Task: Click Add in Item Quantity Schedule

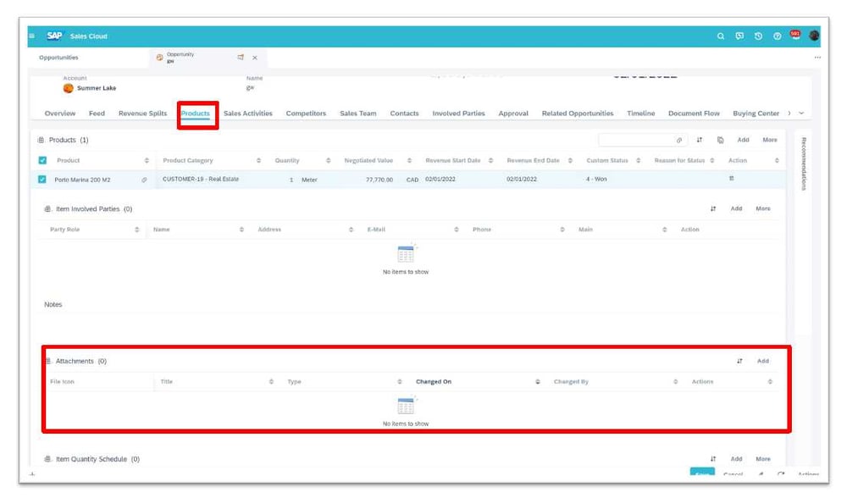Action: pyautogui.click(x=736, y=458)
